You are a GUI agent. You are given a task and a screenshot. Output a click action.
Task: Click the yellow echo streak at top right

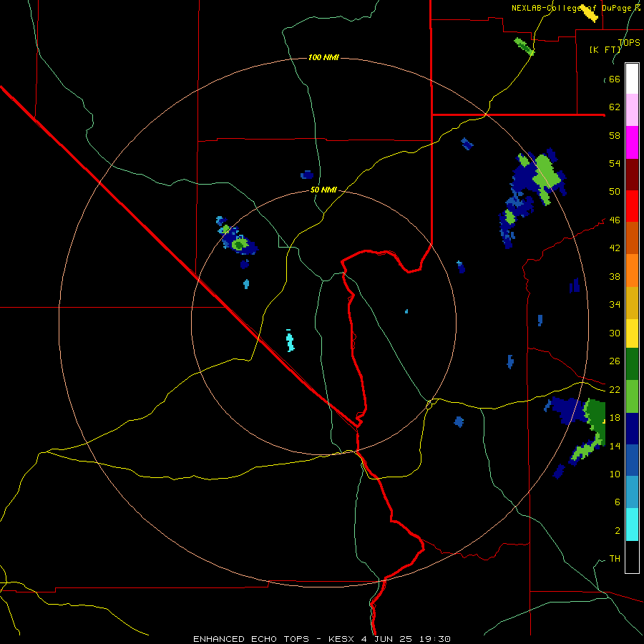pyautogui.click(x=590, y=14)
